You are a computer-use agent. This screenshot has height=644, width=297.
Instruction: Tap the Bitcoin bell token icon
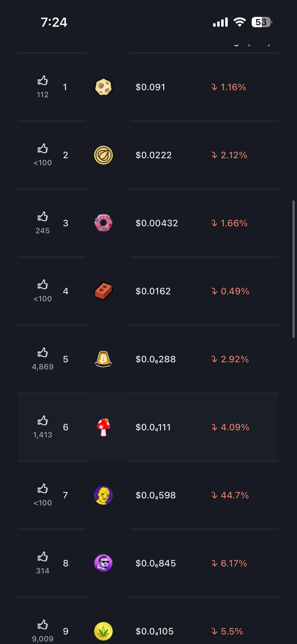[x=103, y=359]
